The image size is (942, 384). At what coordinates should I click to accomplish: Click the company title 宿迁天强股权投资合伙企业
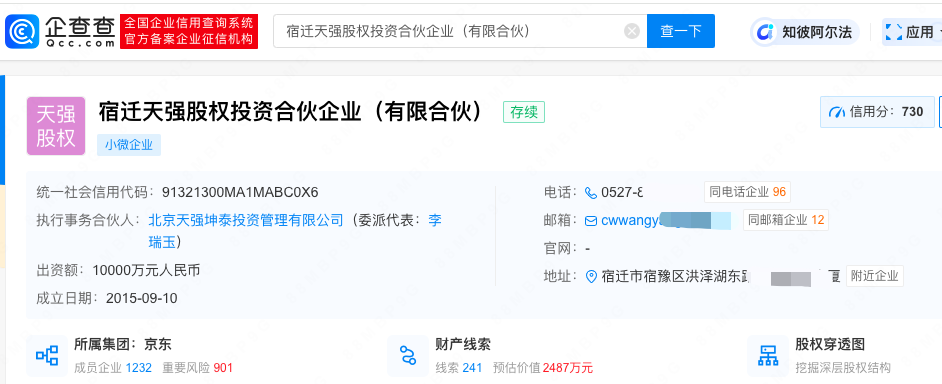(x=292, y=112)
